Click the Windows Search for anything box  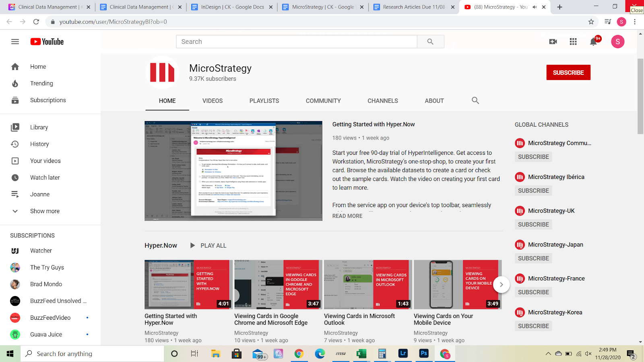[92, 354]
